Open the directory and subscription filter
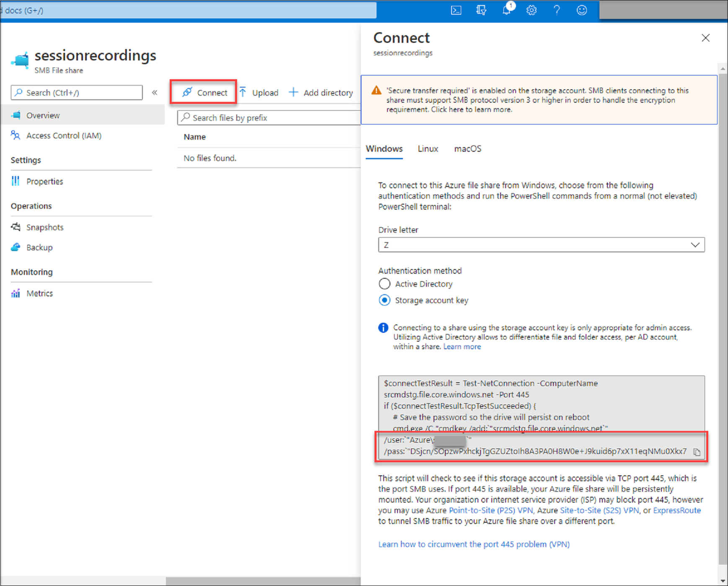Image resolution: width=728 pixels, height=586 pixels. [x=481, y=10]
